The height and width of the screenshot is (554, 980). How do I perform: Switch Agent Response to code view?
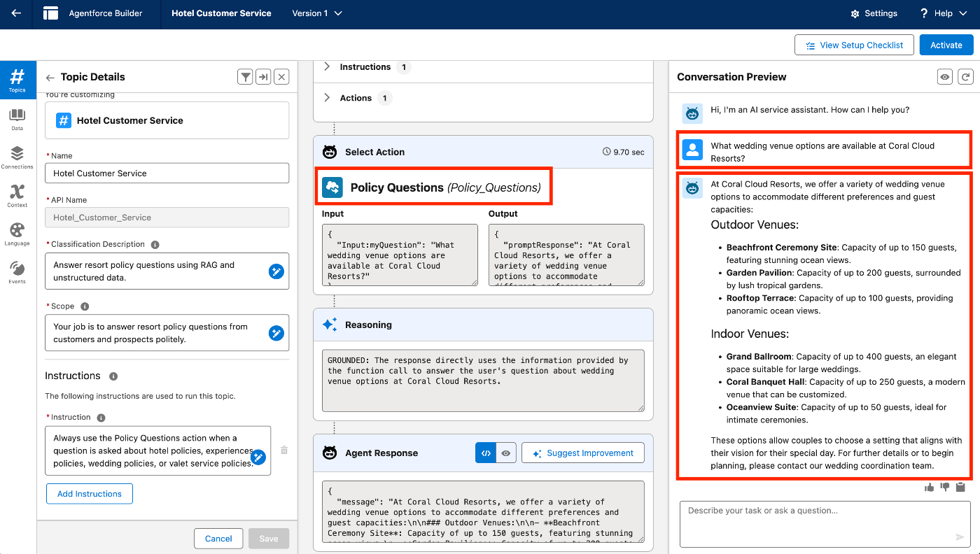click(486, 453)
